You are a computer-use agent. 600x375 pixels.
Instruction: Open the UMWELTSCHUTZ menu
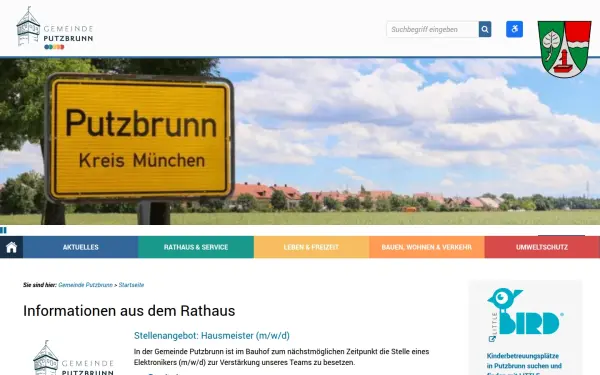[542, 247]
